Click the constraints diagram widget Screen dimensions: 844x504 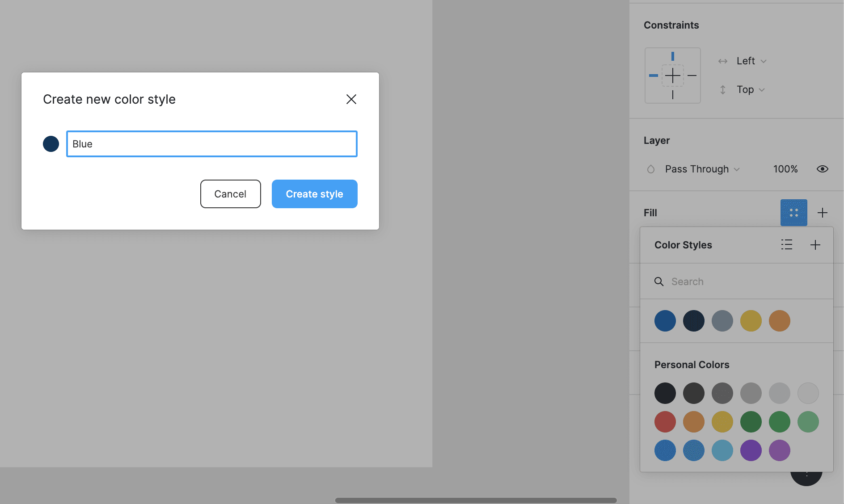click(x=673, y=76)
